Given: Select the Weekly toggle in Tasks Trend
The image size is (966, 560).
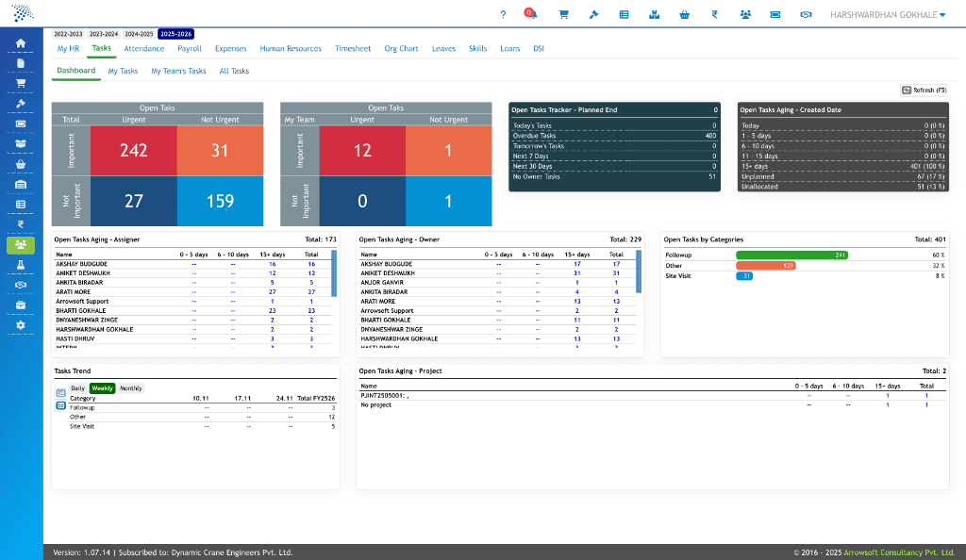Looking at the screenshot, I should 102,388.
